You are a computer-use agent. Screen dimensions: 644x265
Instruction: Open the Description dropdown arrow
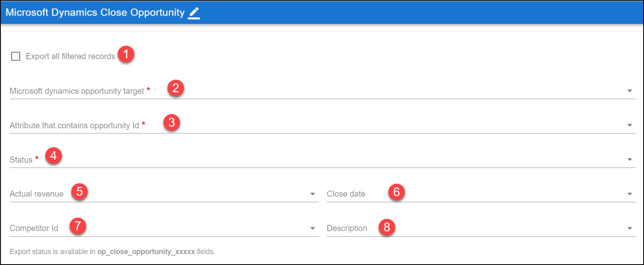(x=629, y=229)
